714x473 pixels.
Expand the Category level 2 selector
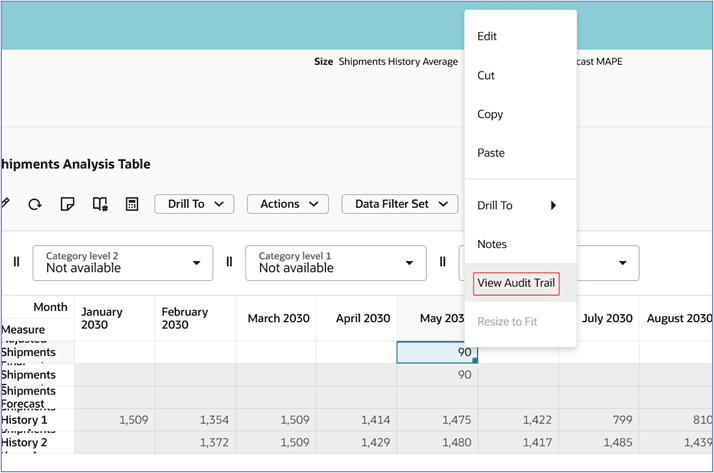click(122, 263)
